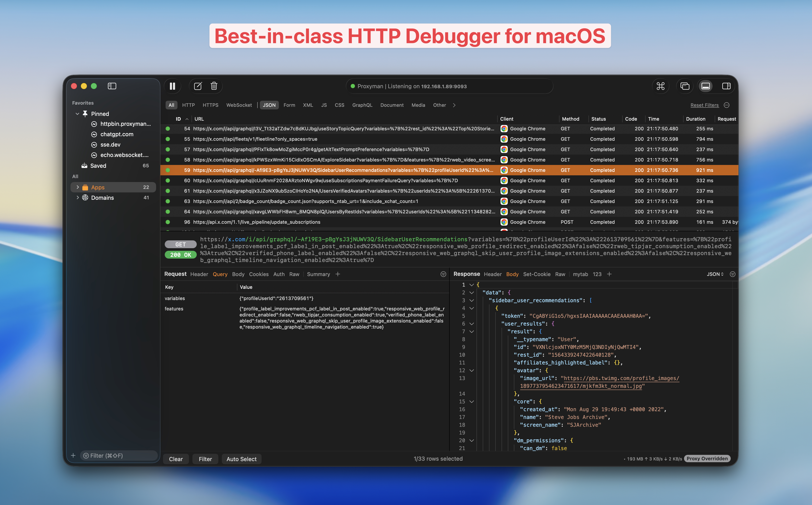
Task: Add a new Response tab with plus
Action: pyautogui.click(x=609, y=274)
